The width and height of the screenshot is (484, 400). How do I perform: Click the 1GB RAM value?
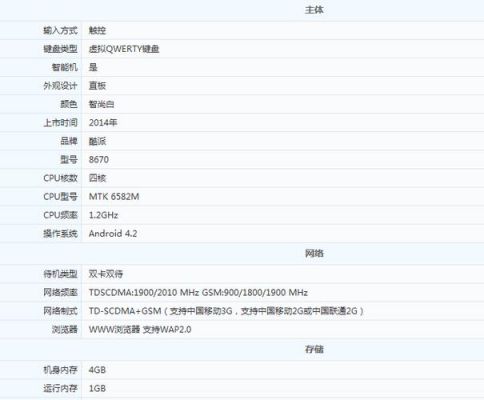click(97, 388)
